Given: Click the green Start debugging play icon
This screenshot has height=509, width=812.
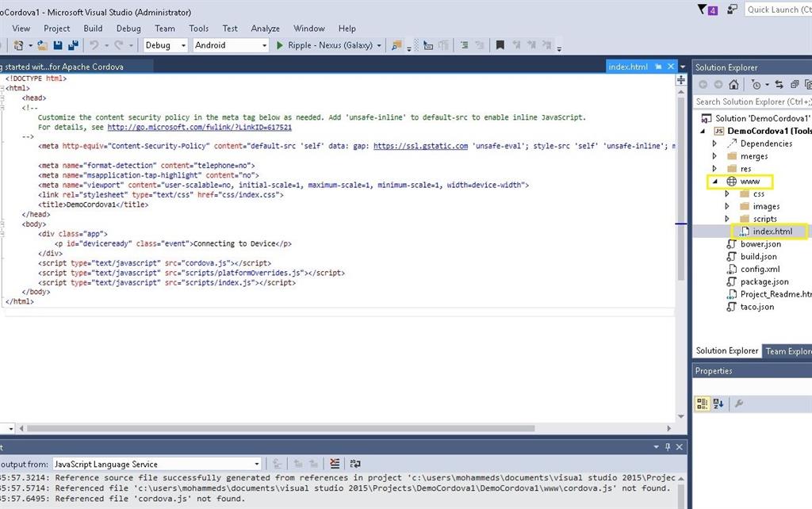Looking at the screenshot, I should pyautogui.click(x=280, y=45).
